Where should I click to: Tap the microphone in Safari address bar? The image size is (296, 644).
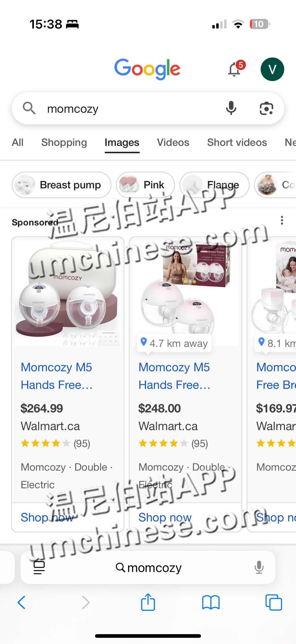click(x=259, y=567)
